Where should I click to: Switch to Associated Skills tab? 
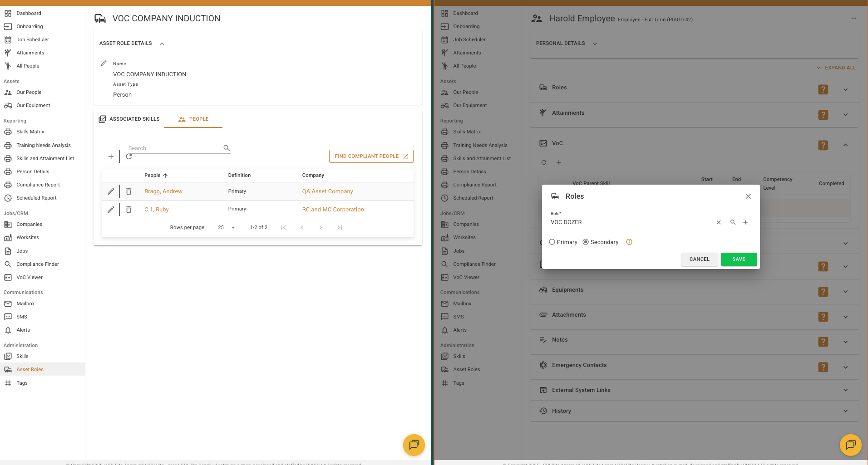coord(129,119)
